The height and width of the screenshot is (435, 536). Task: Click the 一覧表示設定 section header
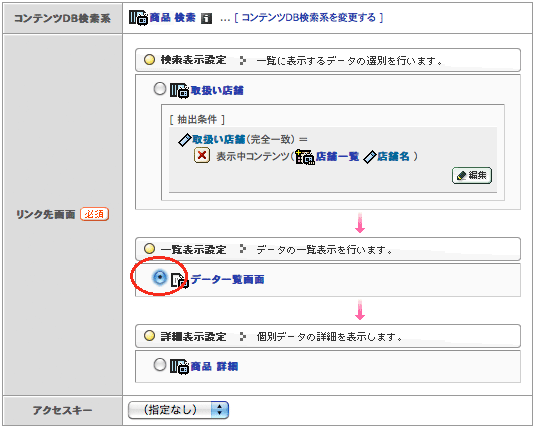[327, 249]
